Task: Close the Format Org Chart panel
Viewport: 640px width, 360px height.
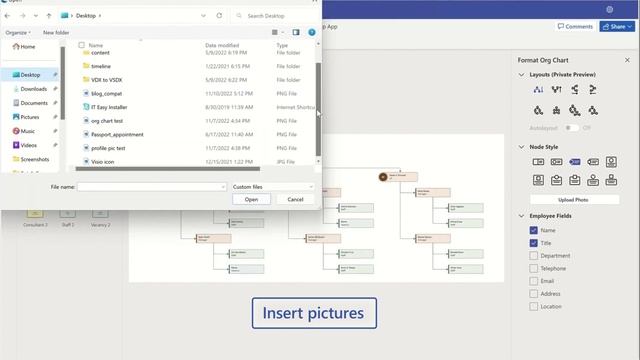Action: point(627,60)
